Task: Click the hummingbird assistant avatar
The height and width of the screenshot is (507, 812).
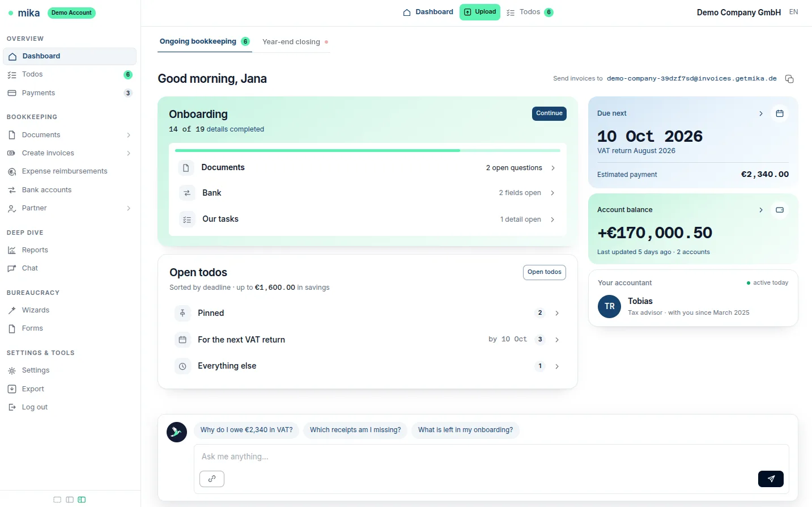Action: tap(177, 432)
